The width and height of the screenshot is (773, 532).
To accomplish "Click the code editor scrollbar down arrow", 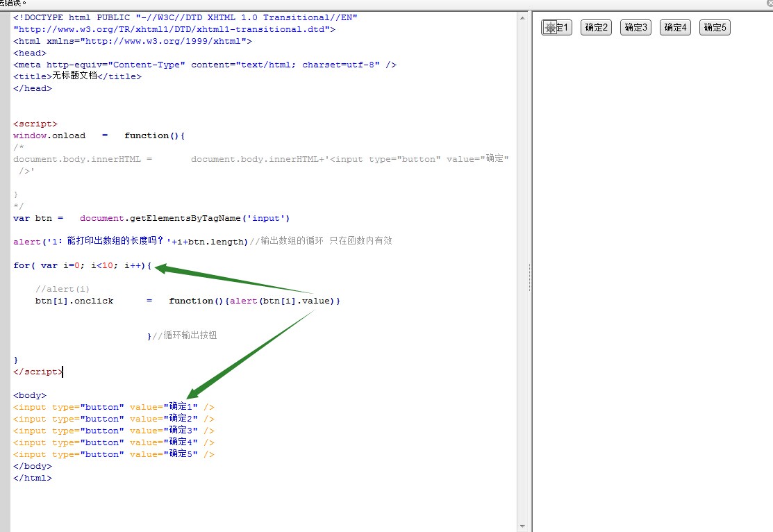I will click(x=522, y=526).
